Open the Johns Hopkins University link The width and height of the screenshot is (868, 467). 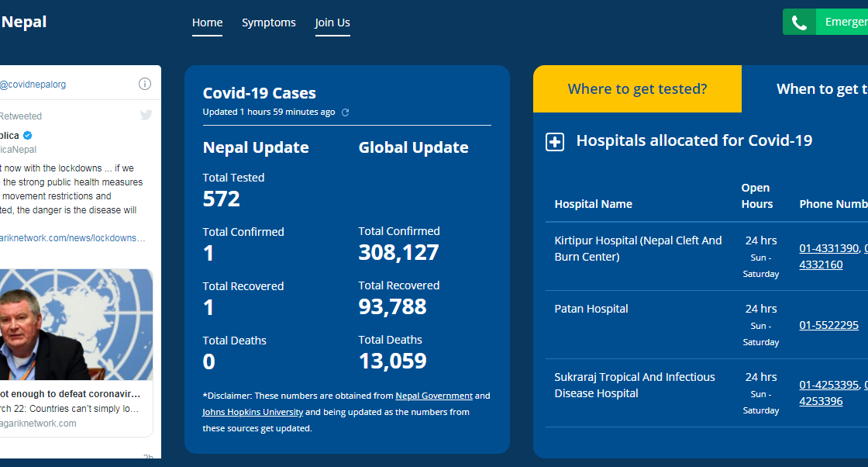pyautogui.click(x=253, y=412)
